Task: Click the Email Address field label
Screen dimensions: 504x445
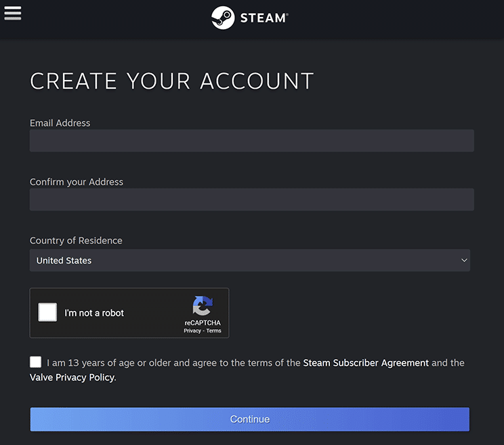Action: pyautogui.click(x=60, y=123)
